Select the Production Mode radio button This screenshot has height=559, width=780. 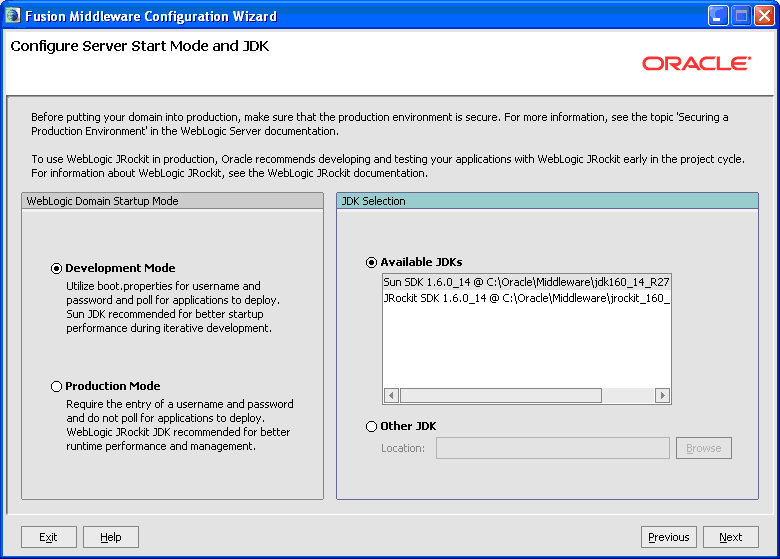coord(56,386)
